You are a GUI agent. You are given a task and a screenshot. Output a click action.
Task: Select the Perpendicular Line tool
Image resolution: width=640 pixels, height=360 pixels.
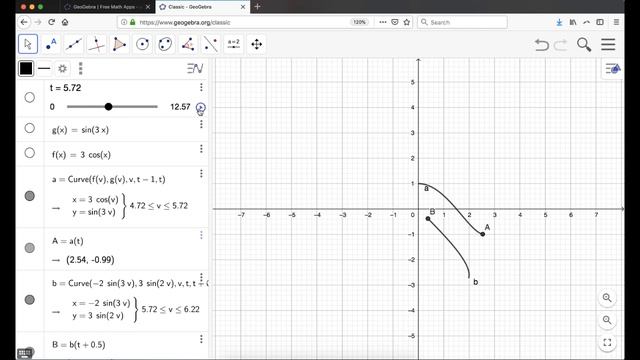96,44
